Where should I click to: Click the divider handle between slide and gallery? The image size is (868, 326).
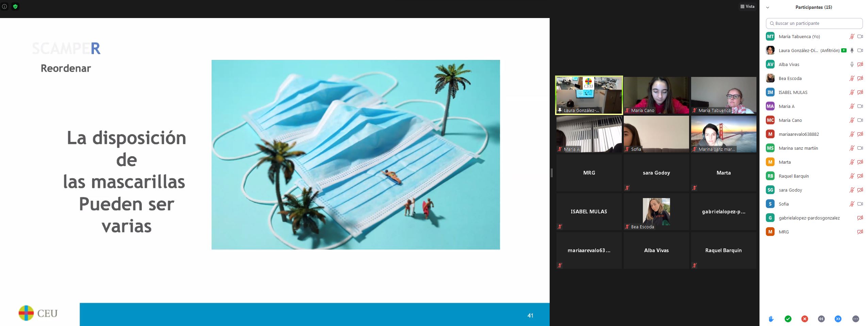tap(551, 173)
